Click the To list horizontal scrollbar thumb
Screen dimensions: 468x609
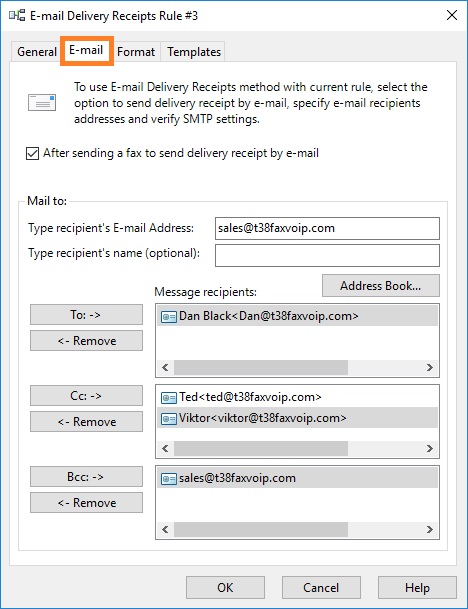[x=261, y=367]
